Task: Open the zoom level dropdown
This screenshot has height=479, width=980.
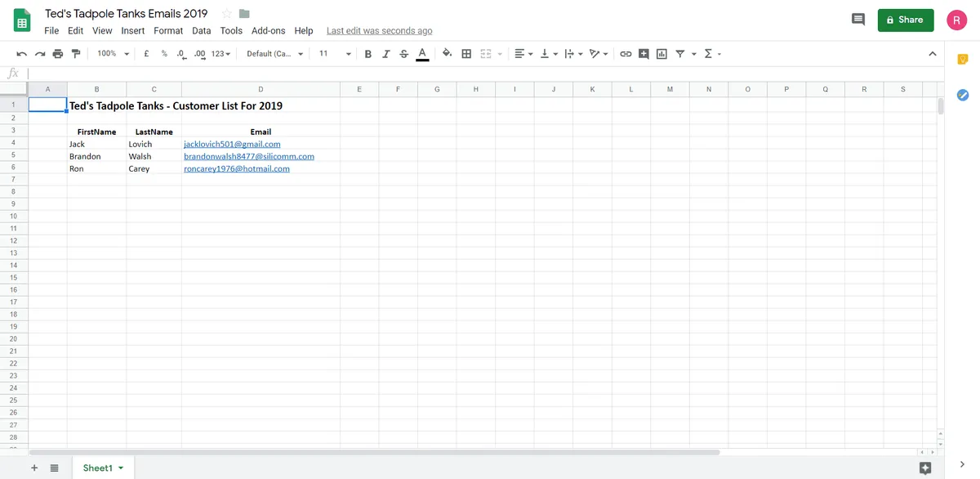Action: [113, 54]
